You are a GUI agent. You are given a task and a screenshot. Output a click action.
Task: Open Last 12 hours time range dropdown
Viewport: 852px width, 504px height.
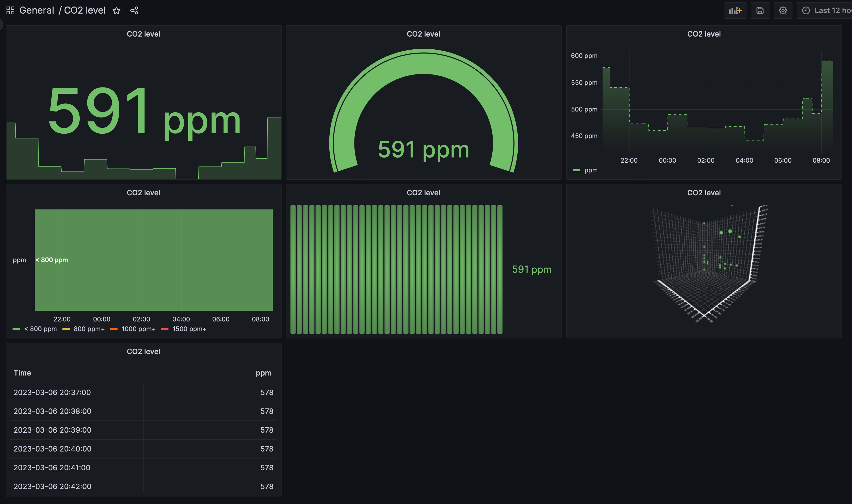831,10
